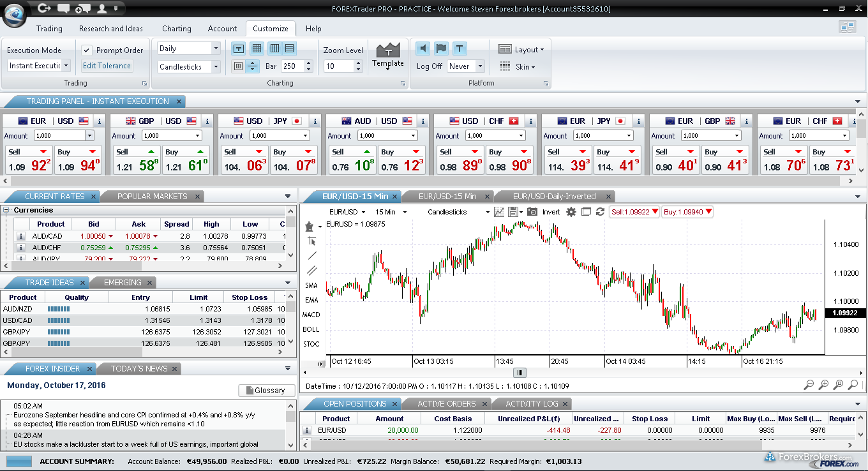
Task: Click the detach chart window icon
Action: coord(586,212)
